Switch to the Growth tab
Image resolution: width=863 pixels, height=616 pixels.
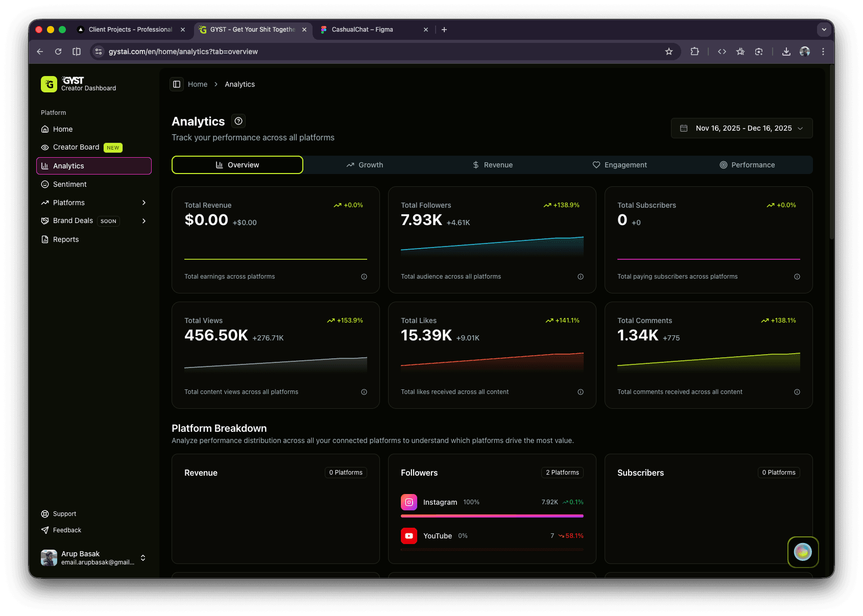(365, 165)
